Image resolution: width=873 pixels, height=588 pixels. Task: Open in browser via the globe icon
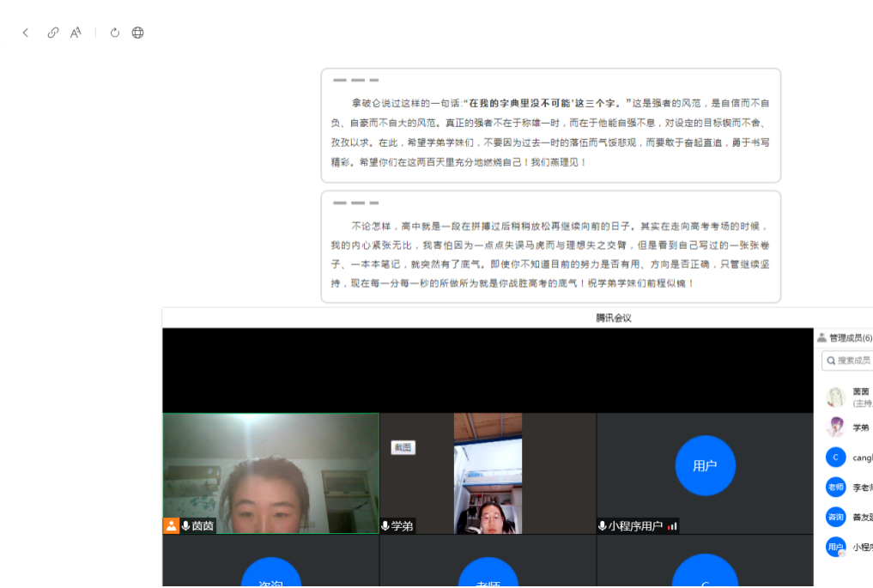[x=137, y=33]
